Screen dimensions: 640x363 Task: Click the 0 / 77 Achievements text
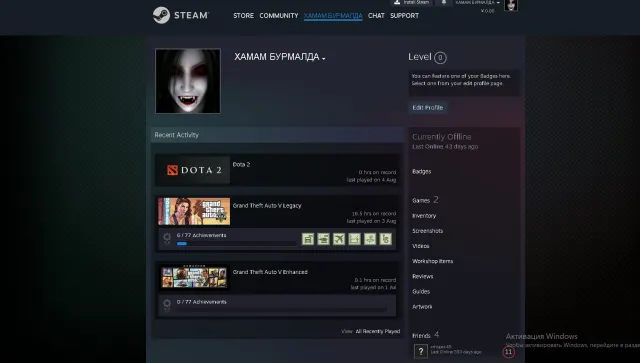pyautogui.click(x=201, y=302)
